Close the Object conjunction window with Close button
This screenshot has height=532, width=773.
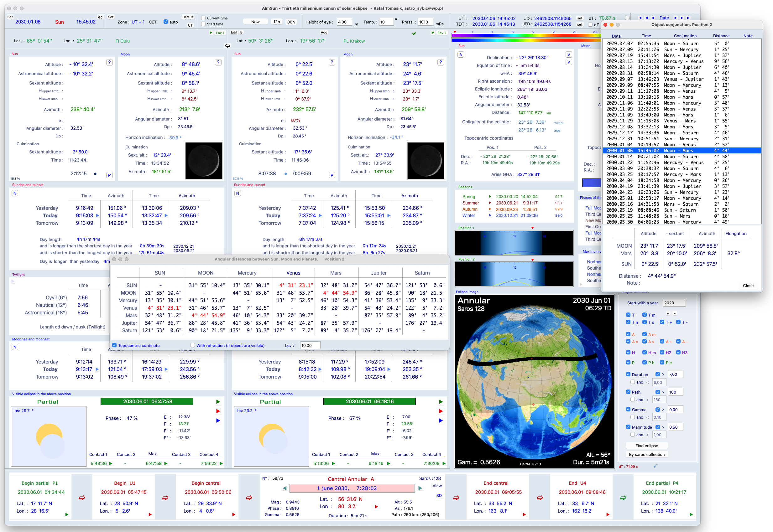[748, 286]
